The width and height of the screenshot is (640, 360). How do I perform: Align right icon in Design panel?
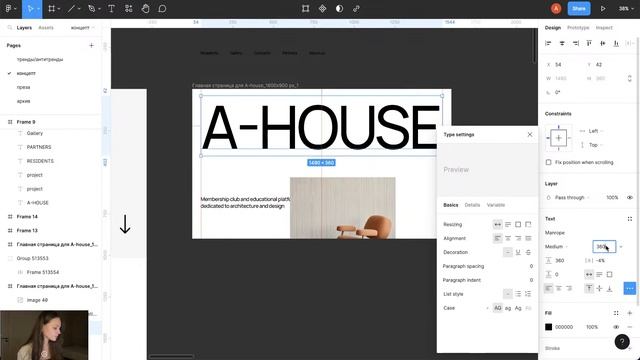[x=576, y=43]
